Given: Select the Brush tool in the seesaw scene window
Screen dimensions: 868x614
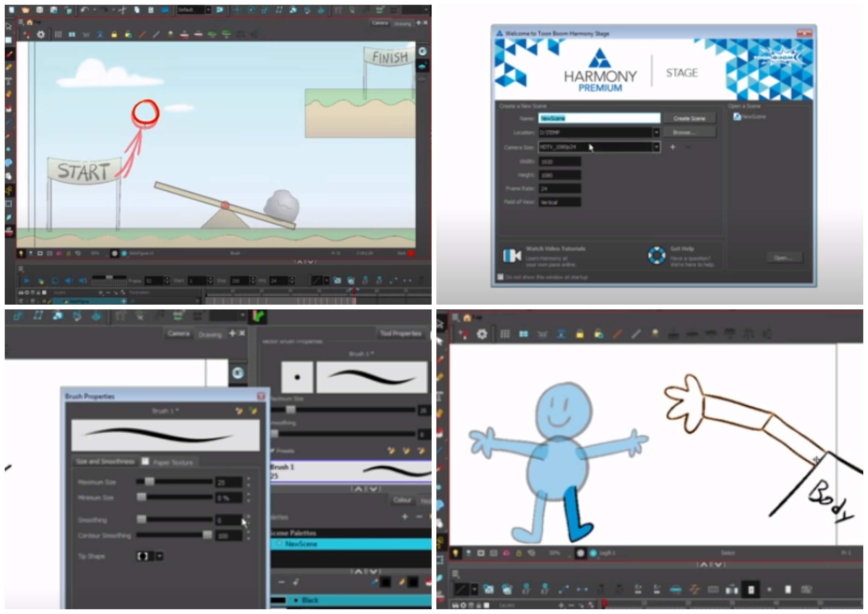Looking at the screenshot, I should [9, 54].
